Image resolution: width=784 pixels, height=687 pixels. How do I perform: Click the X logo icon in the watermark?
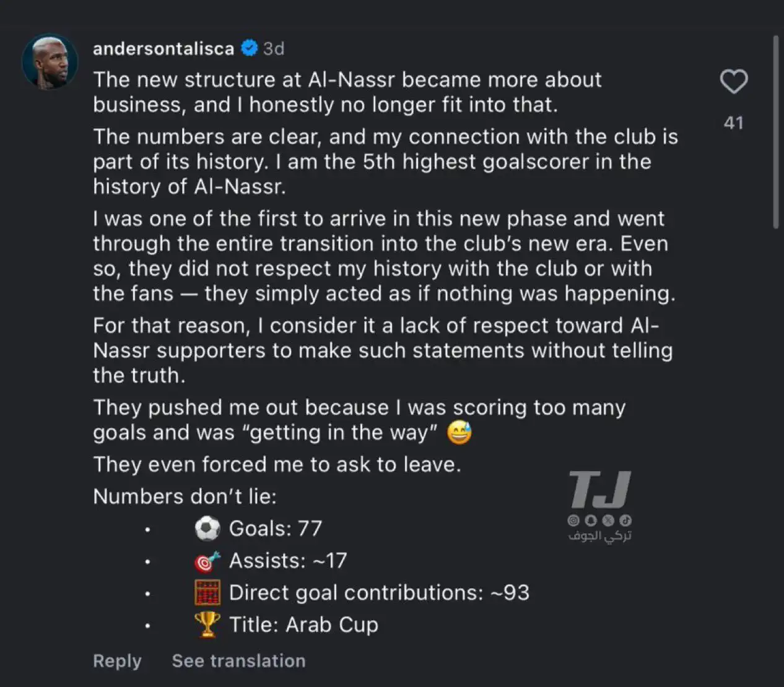[608, 521]
